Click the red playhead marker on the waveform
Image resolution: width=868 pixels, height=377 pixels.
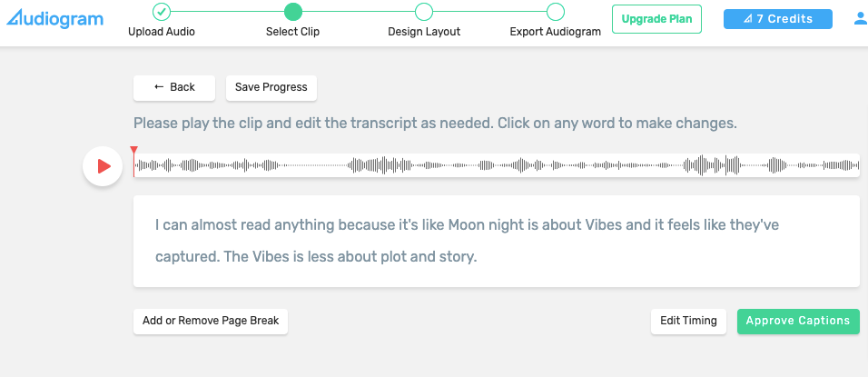[133, 151]
